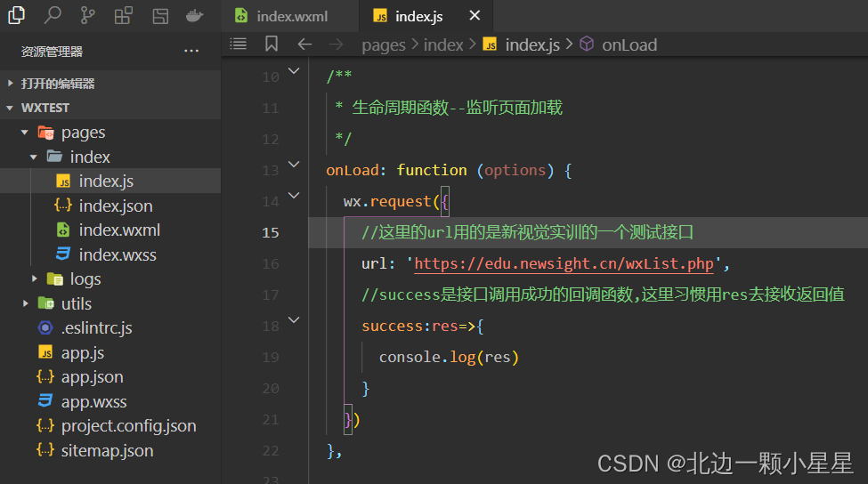Close the index.js tab
This screenshot has height=484, width=868.
pyautogui.click(x=475, y=15)
